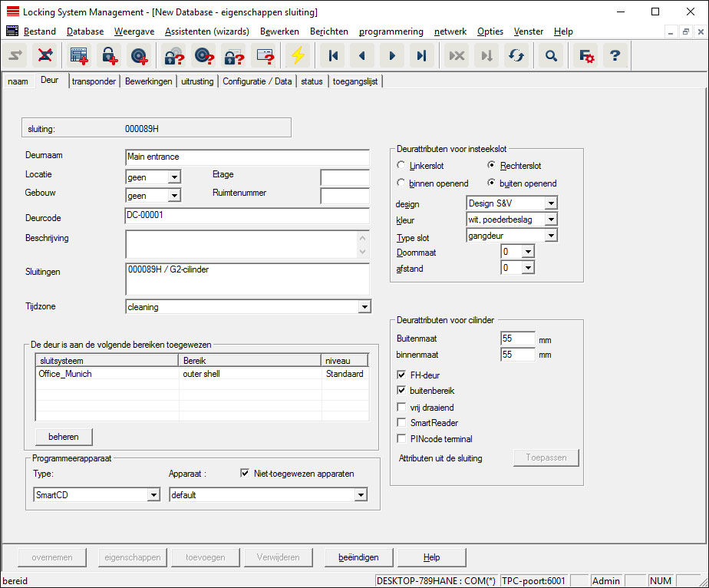
Task: Go to next record arrow icon
Action: click(x=392, y=56)
